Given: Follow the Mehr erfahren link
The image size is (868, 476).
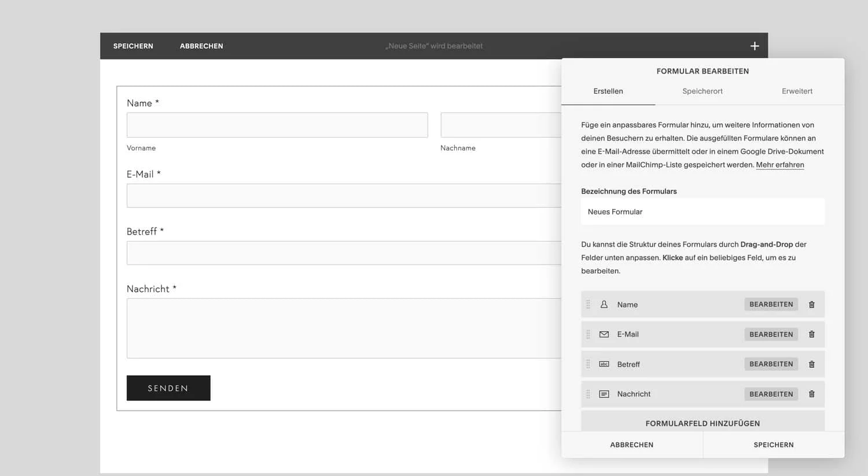Looking at the screenshot, I should click(x=779, y=165).
